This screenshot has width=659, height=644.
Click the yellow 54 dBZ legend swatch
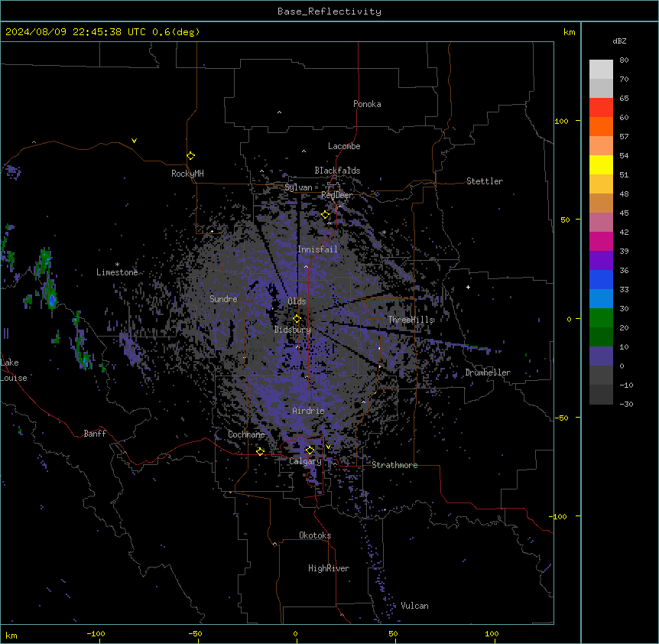[601, 164]
